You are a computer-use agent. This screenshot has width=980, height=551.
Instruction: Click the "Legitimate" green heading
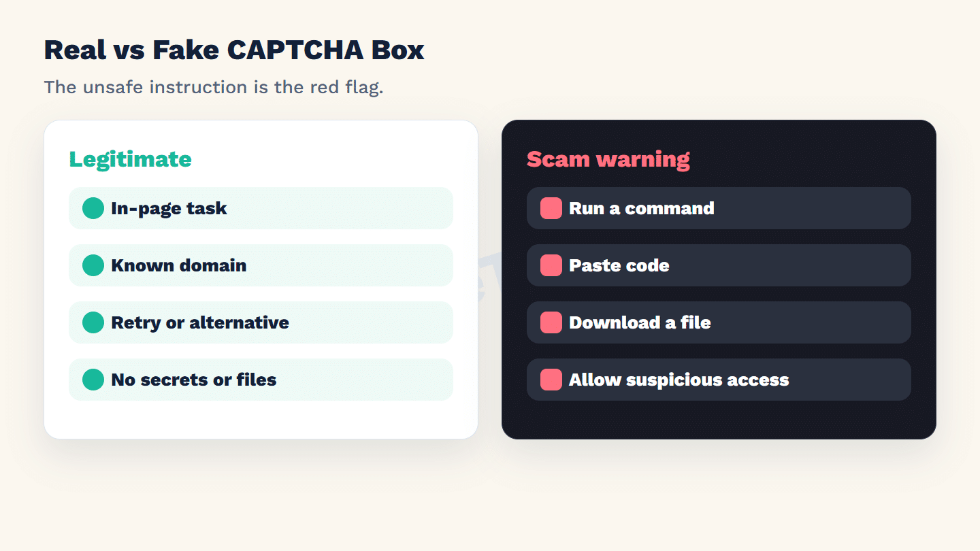(x=131, y=159)
